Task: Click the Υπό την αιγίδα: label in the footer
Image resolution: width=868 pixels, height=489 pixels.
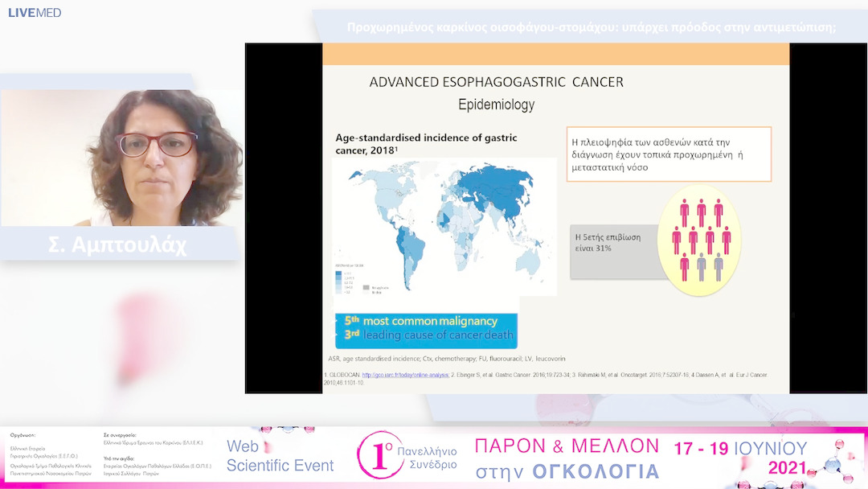Action: coord(119,458)
